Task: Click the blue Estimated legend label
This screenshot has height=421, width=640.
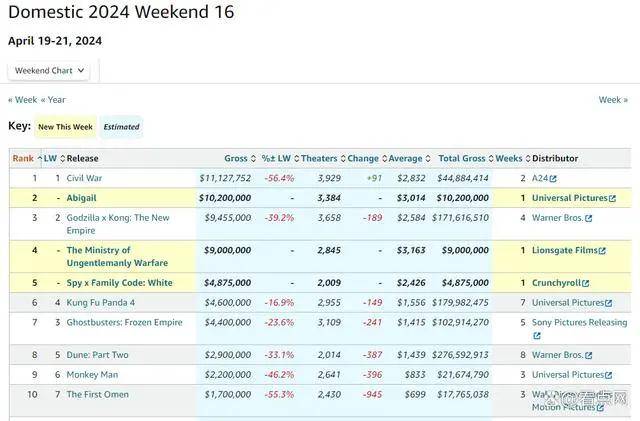Action: (122, 127)
